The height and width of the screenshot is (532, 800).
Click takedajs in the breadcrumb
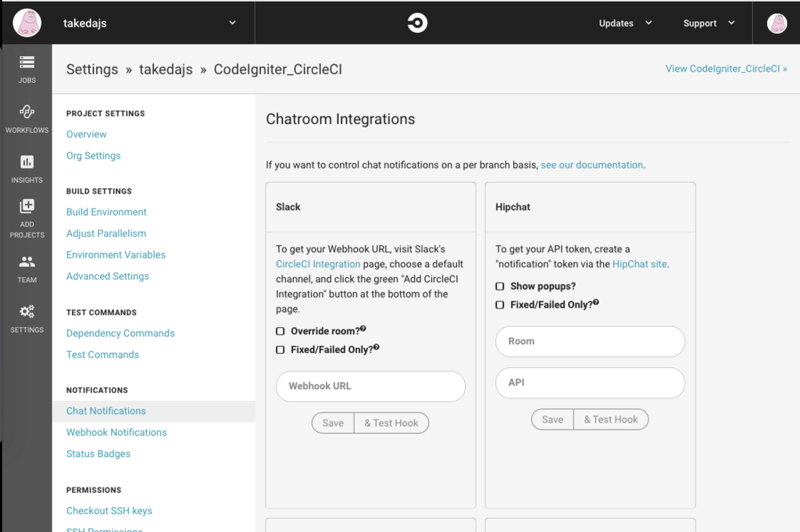tap(166, 70)
